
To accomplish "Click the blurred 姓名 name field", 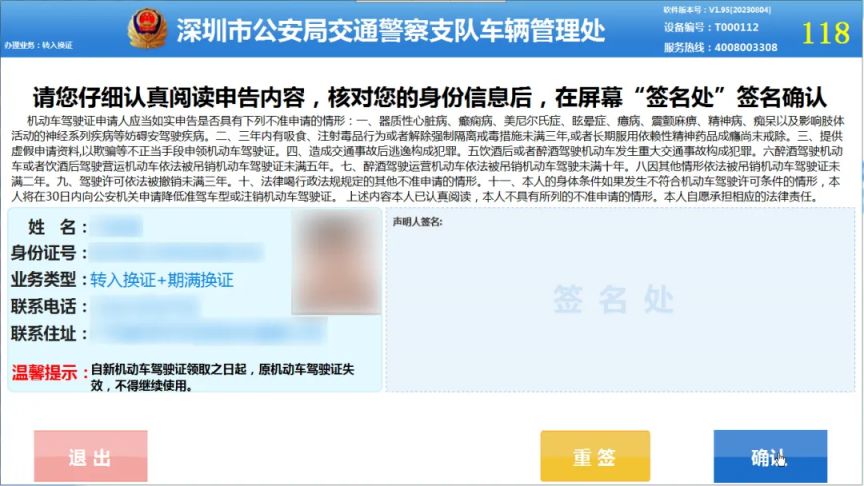I will click(x=116, y=226).
